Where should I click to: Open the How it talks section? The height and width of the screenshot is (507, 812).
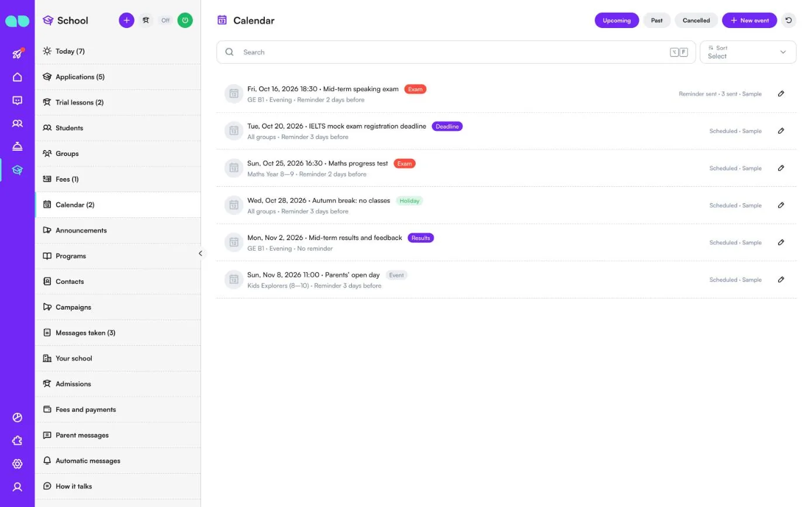coord(118,487)
